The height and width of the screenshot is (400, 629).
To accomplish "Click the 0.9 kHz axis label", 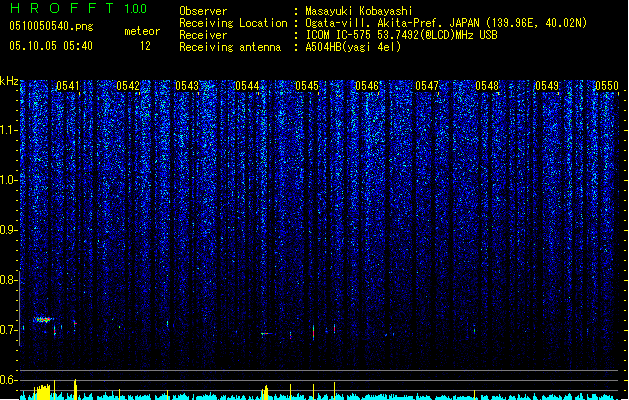I will (9, 230).
